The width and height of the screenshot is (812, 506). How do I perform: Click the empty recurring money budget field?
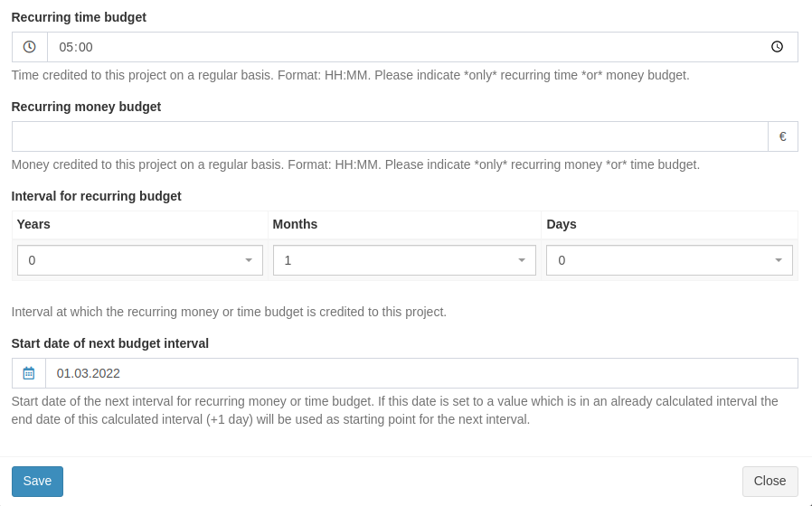(x=389, y=136)
